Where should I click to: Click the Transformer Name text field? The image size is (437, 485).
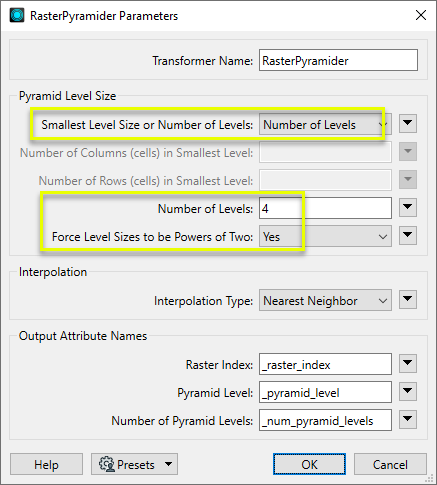pyautogui.click(x=338, y=60)
